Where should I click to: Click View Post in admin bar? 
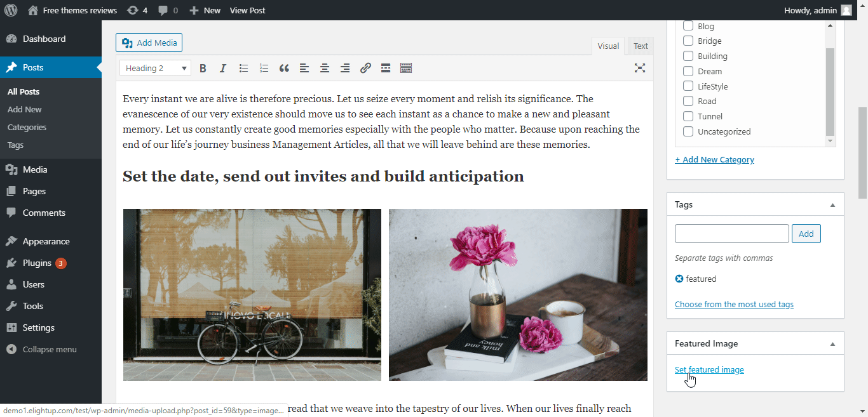tap(248, 10)
